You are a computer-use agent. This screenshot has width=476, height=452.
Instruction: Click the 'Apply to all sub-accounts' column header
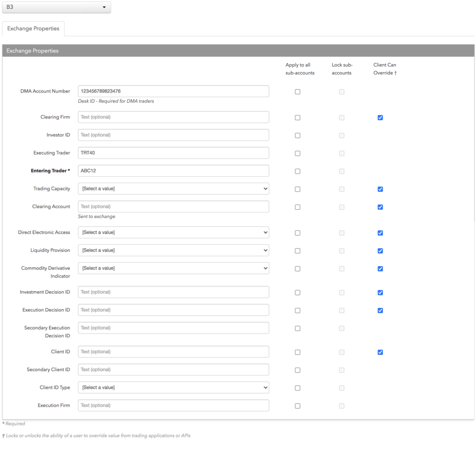[x=299, y=69]
